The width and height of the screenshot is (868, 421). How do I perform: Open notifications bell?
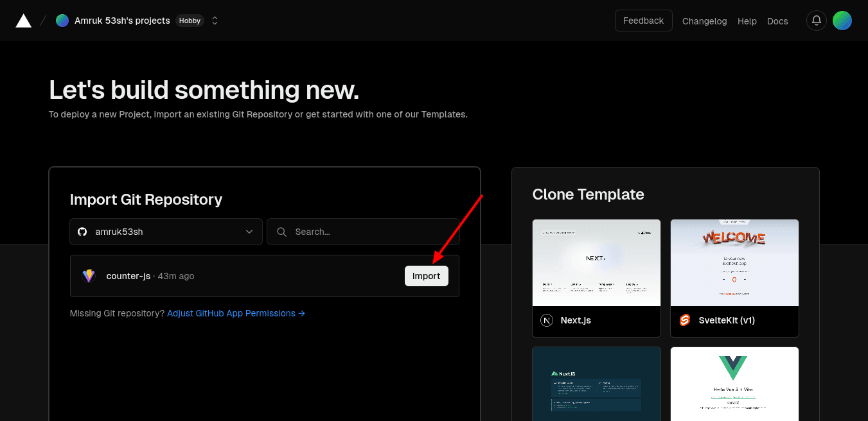click(817, 21)
